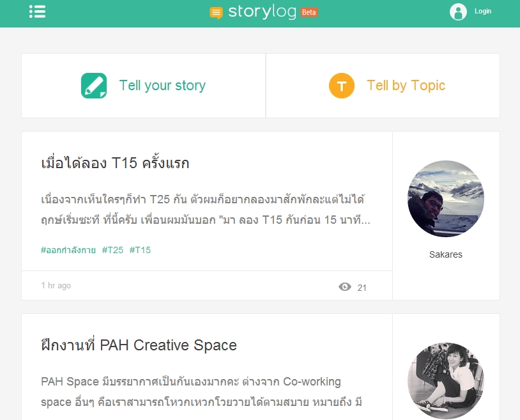Click the author name Sakares
The width and height of the screenshot is (520, 420).
446,254
